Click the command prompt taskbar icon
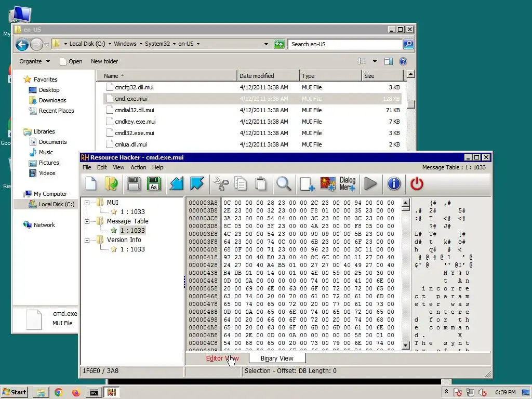This screenshot has height=399, width=532. (94, 392)
